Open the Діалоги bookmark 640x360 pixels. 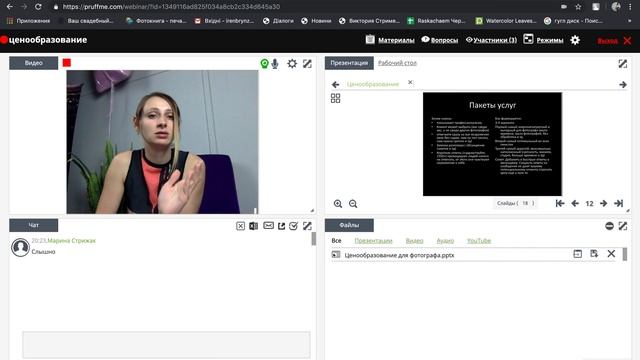[x=278, y=21]
